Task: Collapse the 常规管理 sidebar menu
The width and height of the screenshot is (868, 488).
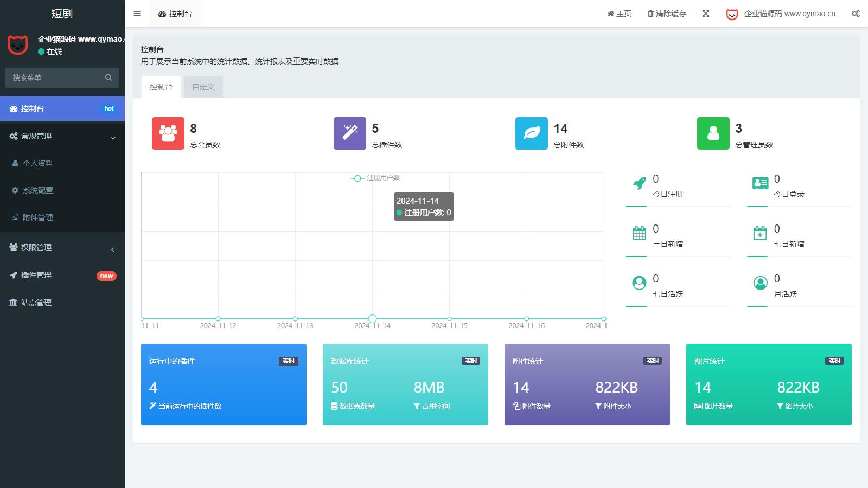Action: tap(62, 137)
